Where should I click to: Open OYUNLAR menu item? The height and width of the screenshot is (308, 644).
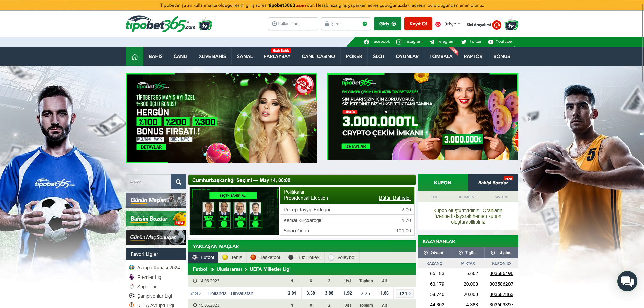(407, 56)
